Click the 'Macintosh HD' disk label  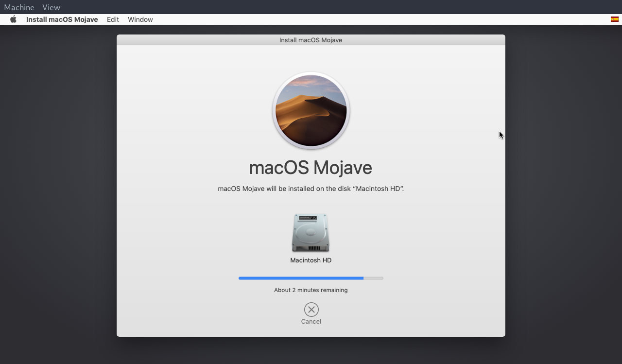[x=311, y=260]
